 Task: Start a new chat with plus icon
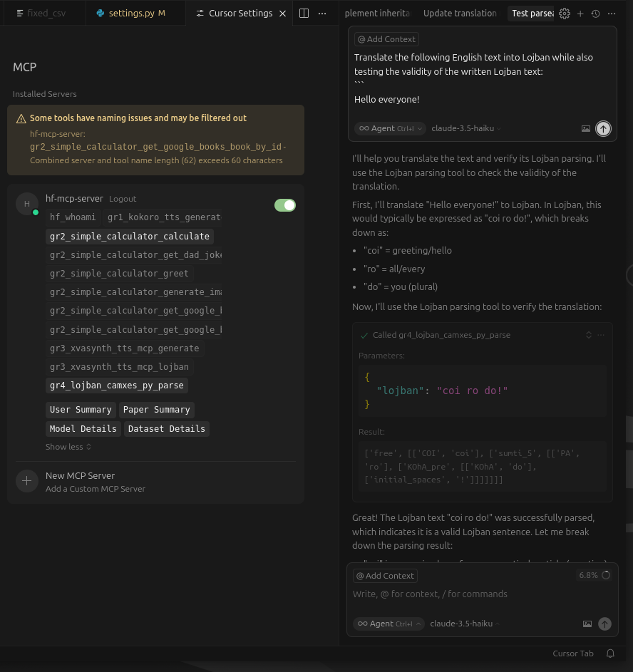pyautogui.click(x=580, y=14)
